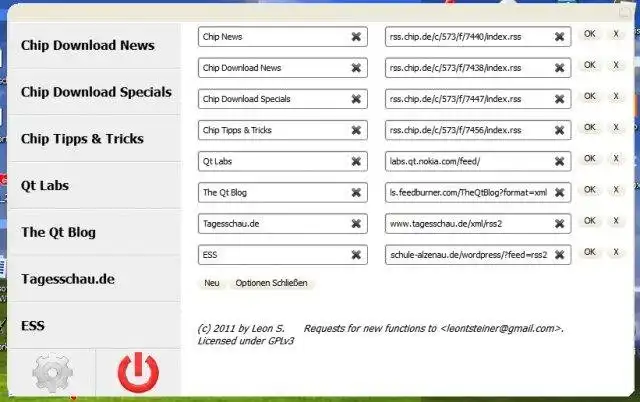The height and width of the screenshot is (402, 640).
Task: Clear the Chip Download Specials name field
Action: click(x=356, y=99)
